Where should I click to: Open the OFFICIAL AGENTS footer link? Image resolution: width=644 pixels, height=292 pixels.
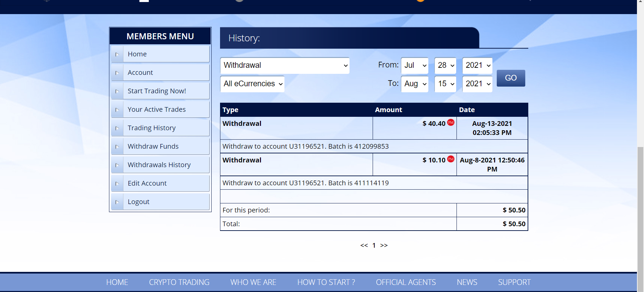point(406,282)
